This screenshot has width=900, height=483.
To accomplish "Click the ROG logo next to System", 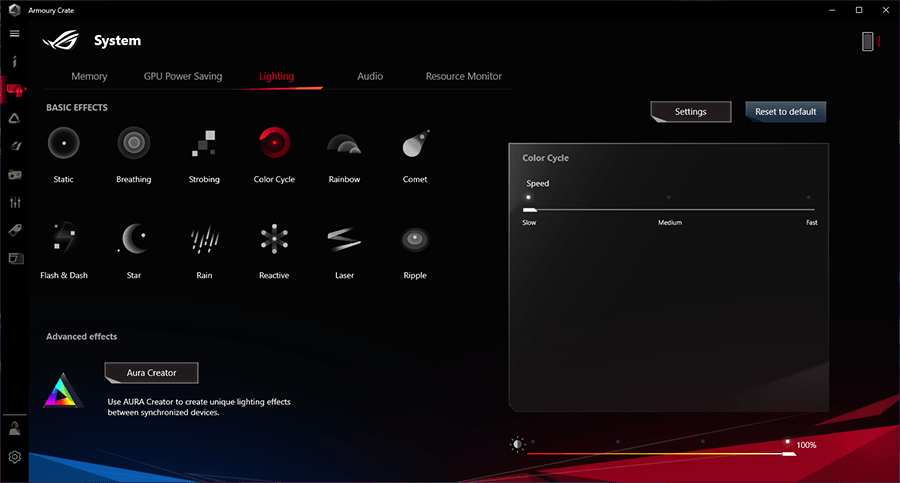I will coord(61,40).
